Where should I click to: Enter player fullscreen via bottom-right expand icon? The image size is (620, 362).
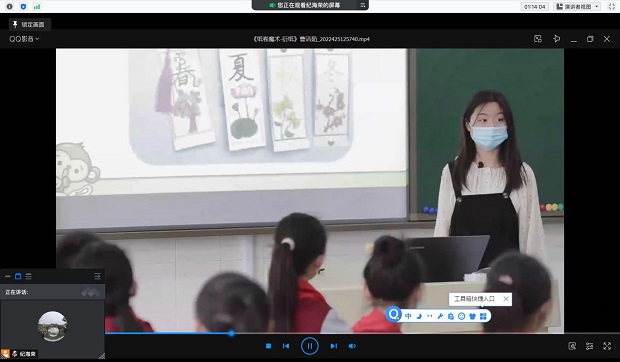coord(607,346)
